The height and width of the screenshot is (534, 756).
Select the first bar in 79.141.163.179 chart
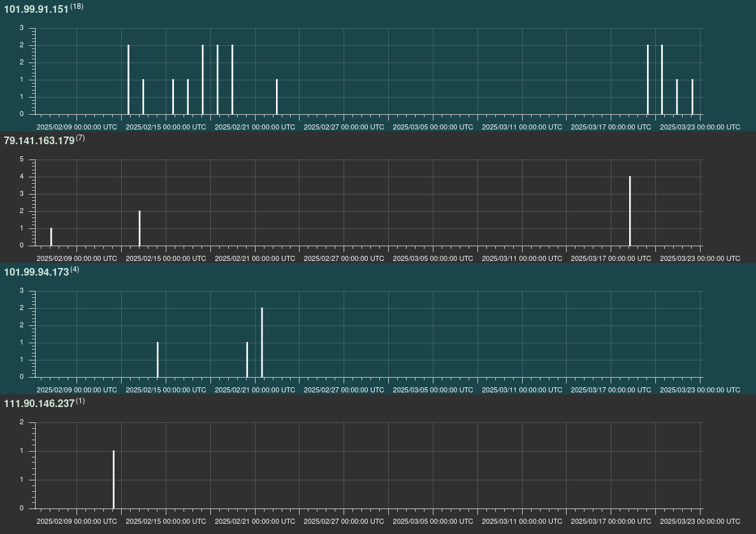tap(51, 236)
